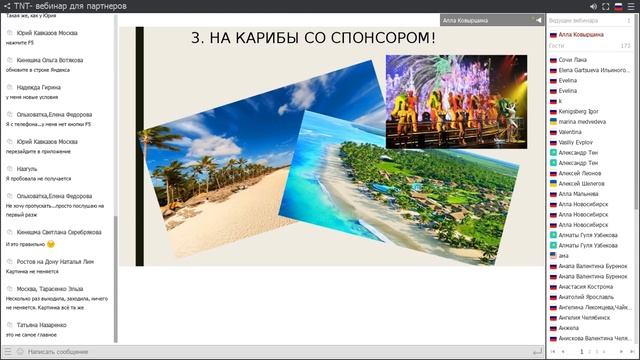Select page 1 in guest list pagination

point(582,351)
